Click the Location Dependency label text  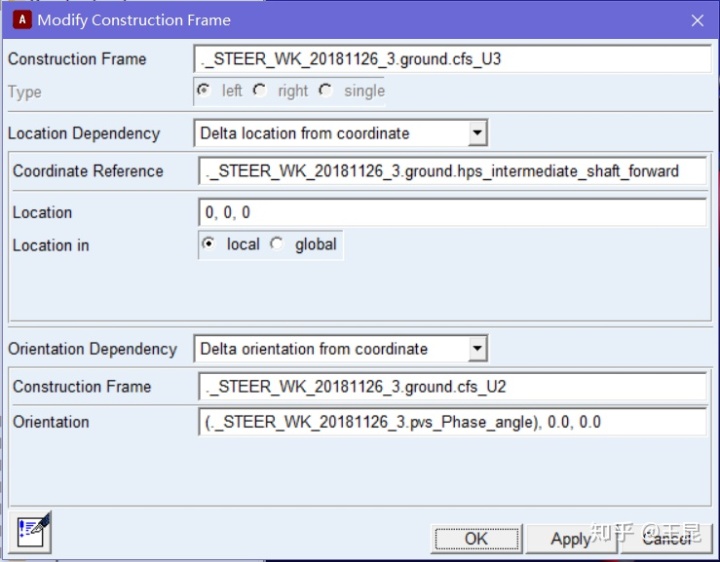pos(84,133)
